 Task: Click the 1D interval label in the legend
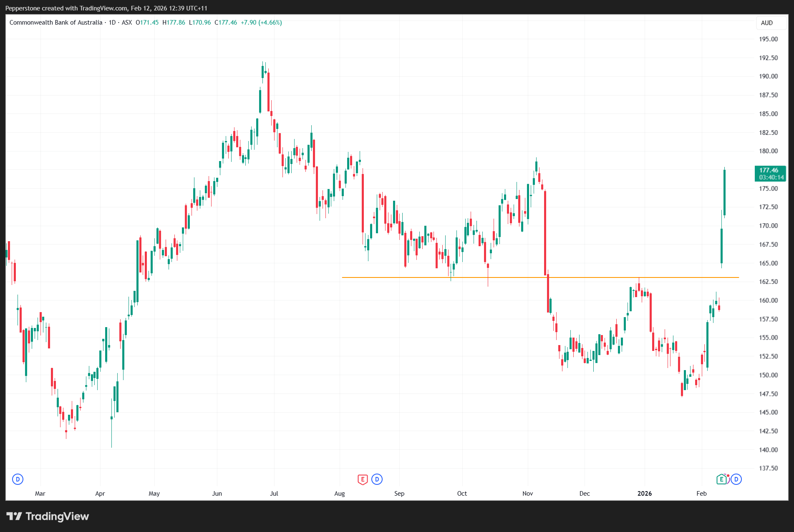[112, 23]
